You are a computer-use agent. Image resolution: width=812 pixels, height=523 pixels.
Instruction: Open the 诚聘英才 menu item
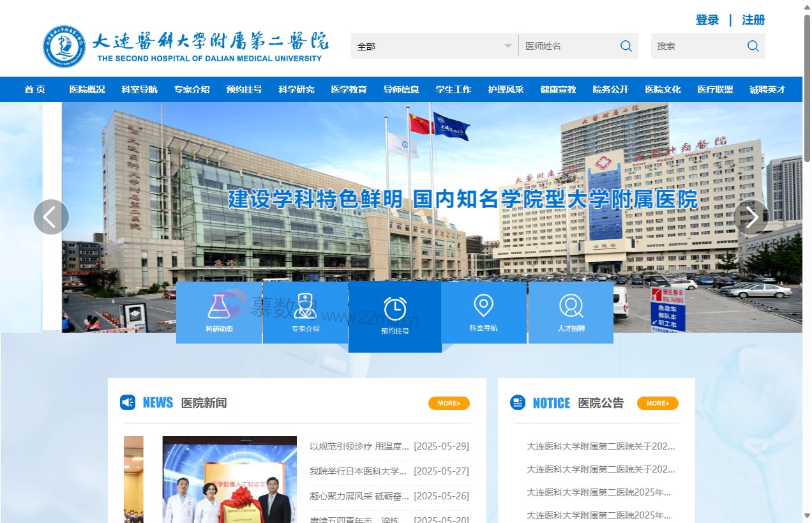(x=767, y=89)
